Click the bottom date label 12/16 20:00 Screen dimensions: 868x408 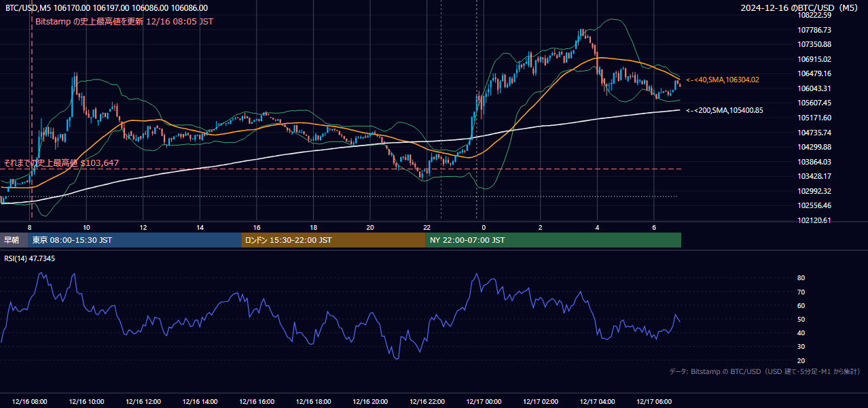370,402
